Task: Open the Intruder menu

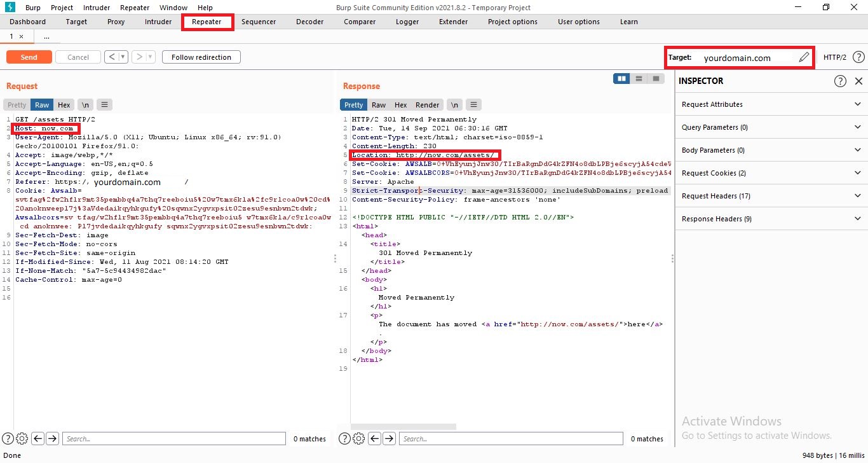Action: pos(96,8)
